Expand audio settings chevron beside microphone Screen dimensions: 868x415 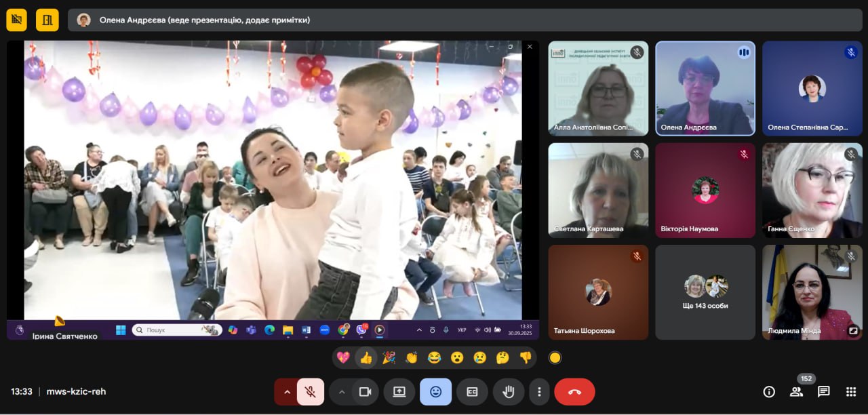pos(287,391)
